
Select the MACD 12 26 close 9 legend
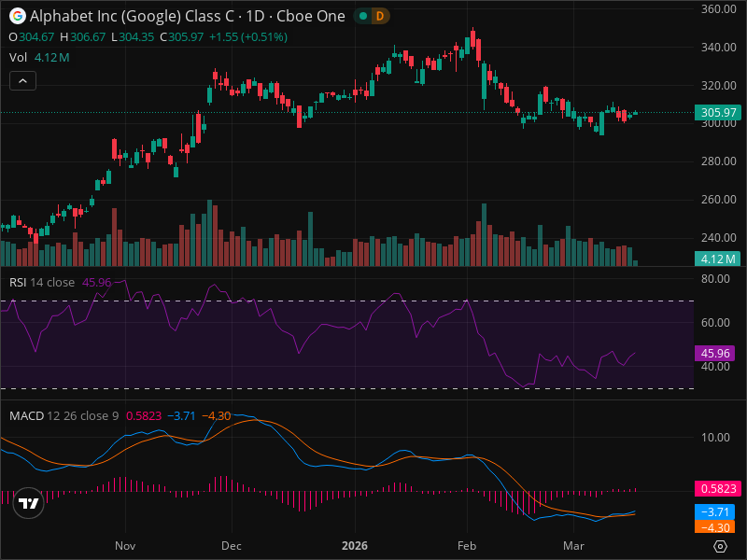(x=64, y=415)
